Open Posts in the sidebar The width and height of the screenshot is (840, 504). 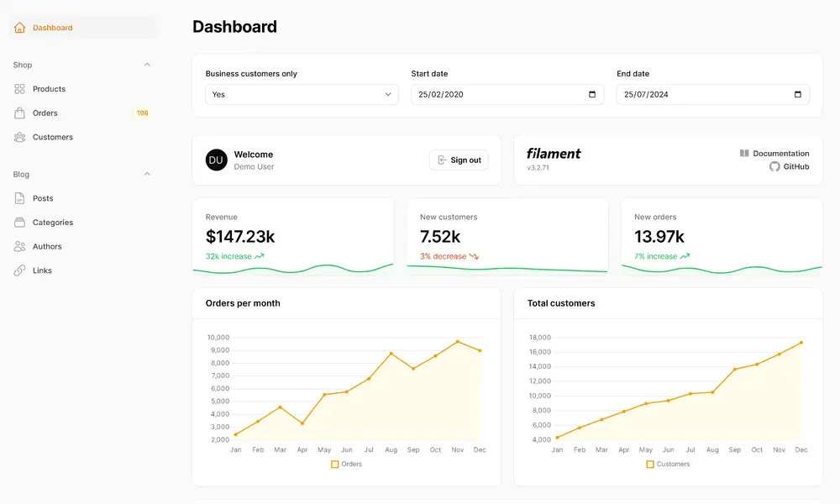click(x=83, y=198)
